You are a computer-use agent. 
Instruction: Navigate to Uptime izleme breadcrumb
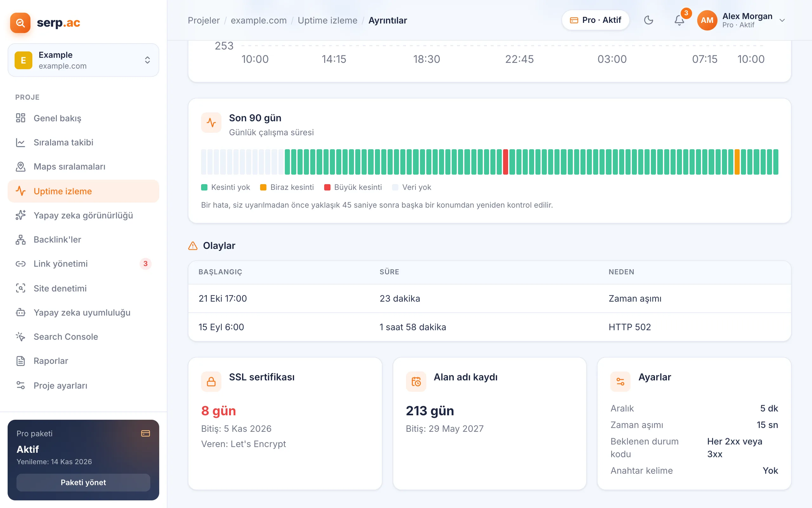327,21
